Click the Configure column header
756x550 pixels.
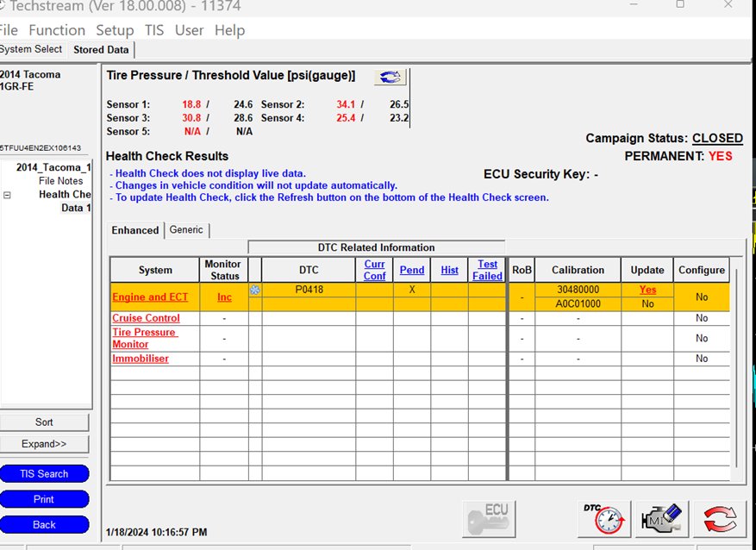tap(702, 270)
